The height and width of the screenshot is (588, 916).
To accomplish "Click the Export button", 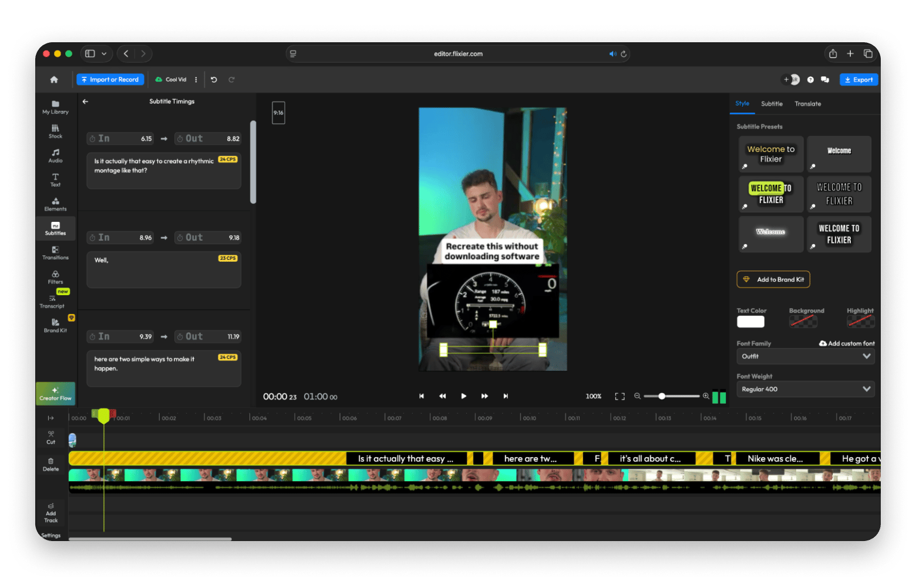I will tap(858, 79).
